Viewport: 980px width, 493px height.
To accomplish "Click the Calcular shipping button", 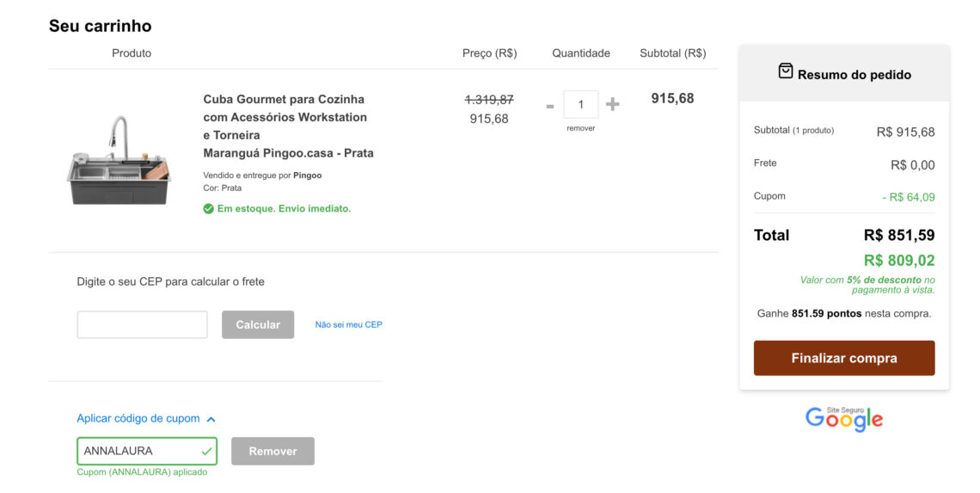I will (258, 324).
